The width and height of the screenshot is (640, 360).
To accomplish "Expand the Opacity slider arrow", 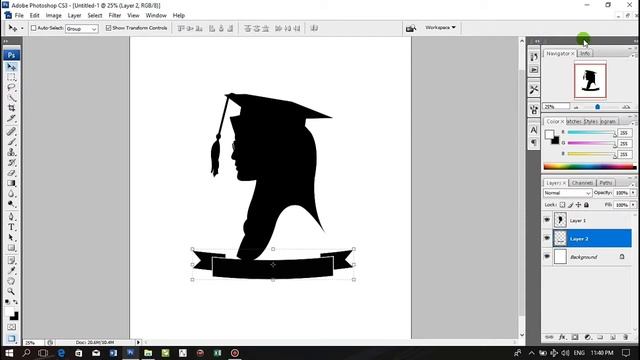I will click(x=633, y=193).
